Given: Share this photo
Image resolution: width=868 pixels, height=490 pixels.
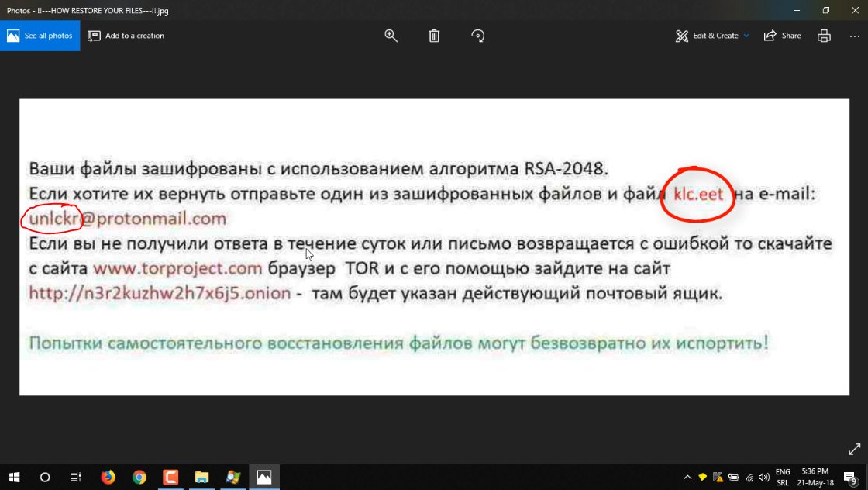Looking at the screenshot, I should (x=782, y=36).
